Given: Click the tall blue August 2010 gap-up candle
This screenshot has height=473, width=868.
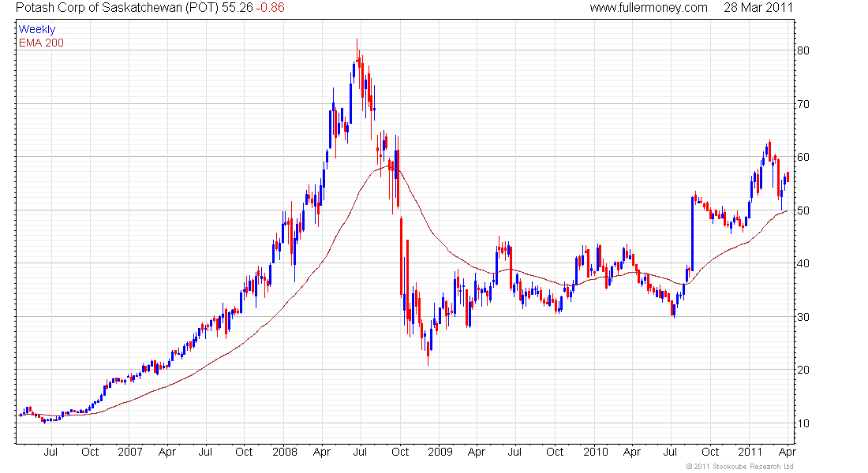Looking at the screenshot, I should (x=692, y=233).
